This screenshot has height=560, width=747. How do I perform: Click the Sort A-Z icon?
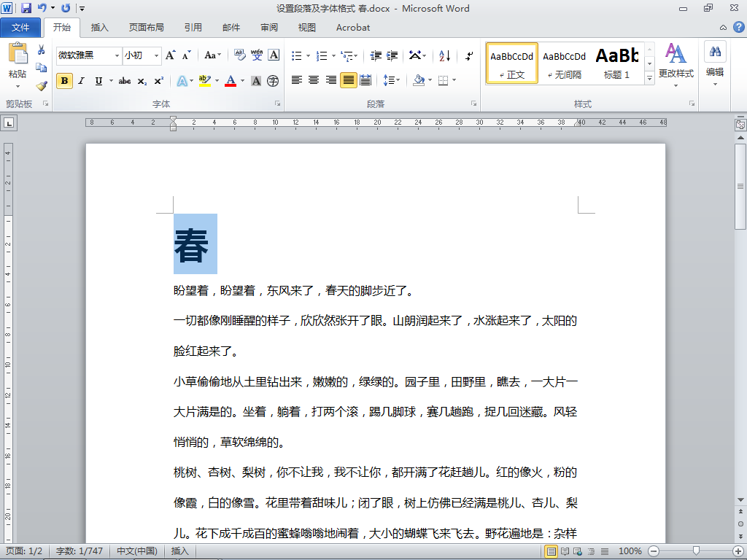point(444,55)
